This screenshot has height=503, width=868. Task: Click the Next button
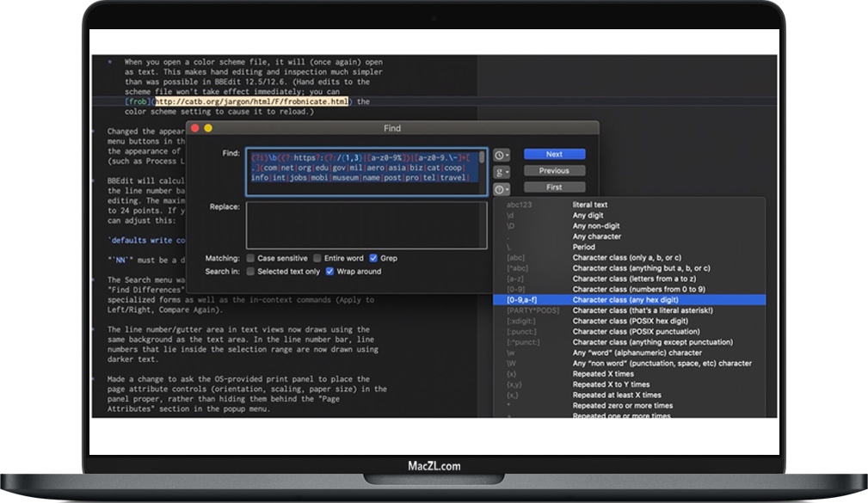555,154
